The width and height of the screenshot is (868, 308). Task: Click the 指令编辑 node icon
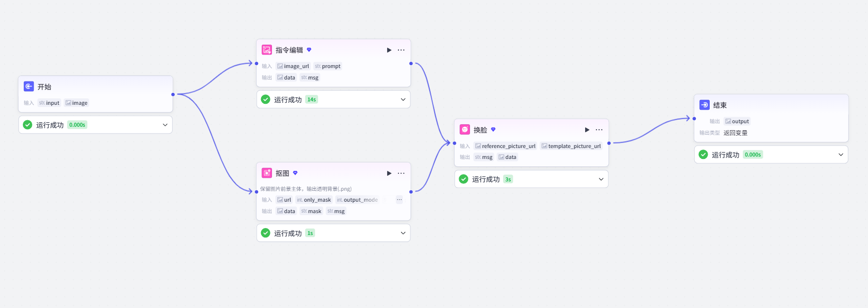click(x=267, y=50)
